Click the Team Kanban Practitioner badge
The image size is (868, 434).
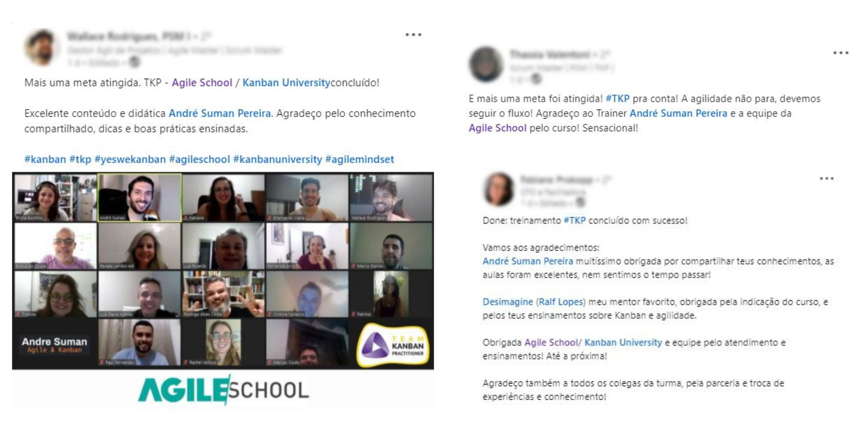click(393, 345)
